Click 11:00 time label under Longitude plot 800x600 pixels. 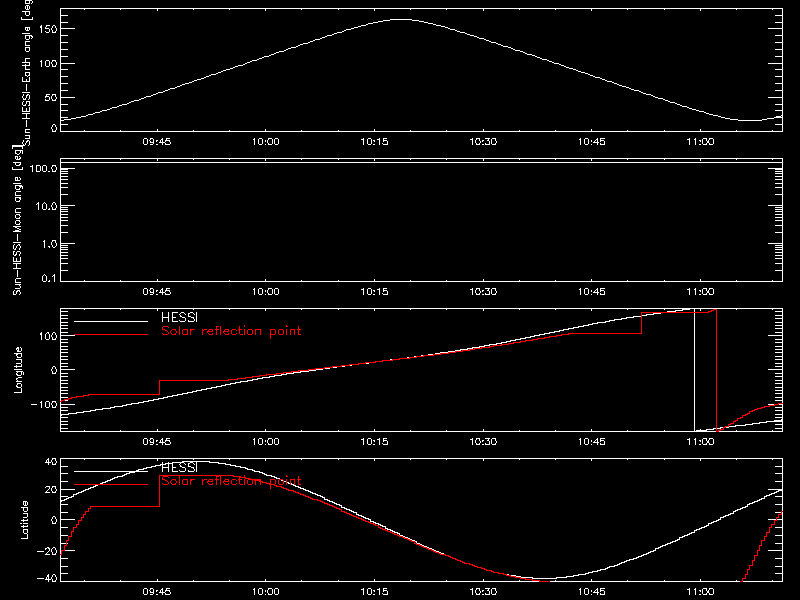[700, 441]
